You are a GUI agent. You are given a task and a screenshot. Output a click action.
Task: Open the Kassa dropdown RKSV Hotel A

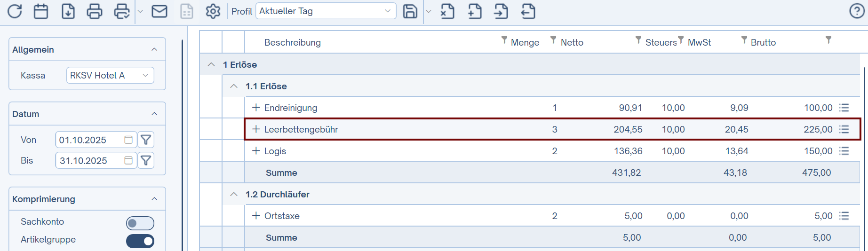click(110, 75)
